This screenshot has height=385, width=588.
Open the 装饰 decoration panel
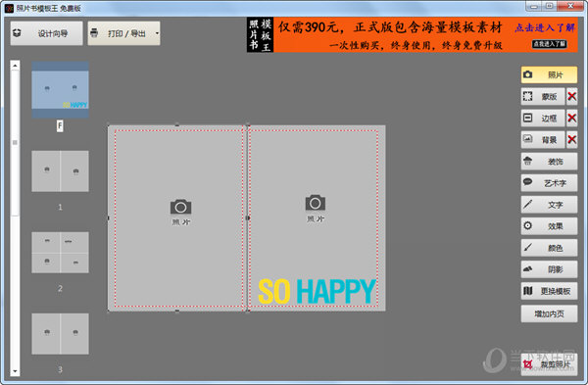click(549, 162)
